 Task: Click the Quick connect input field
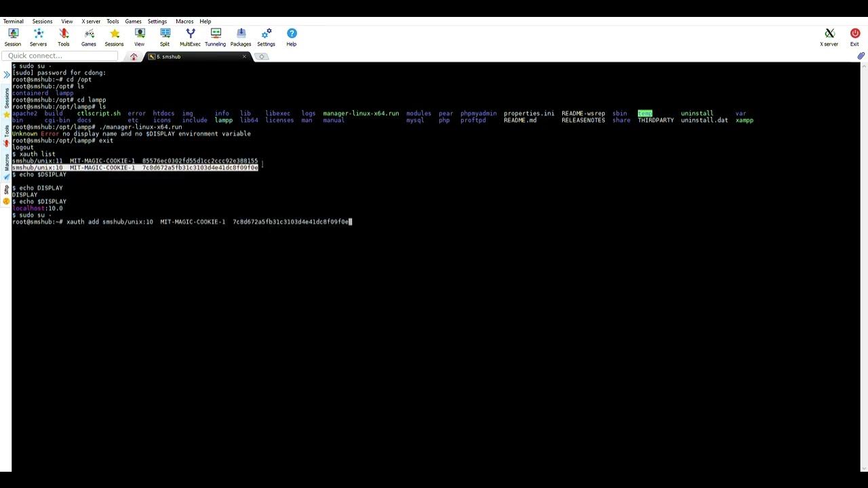coord(61,56)
